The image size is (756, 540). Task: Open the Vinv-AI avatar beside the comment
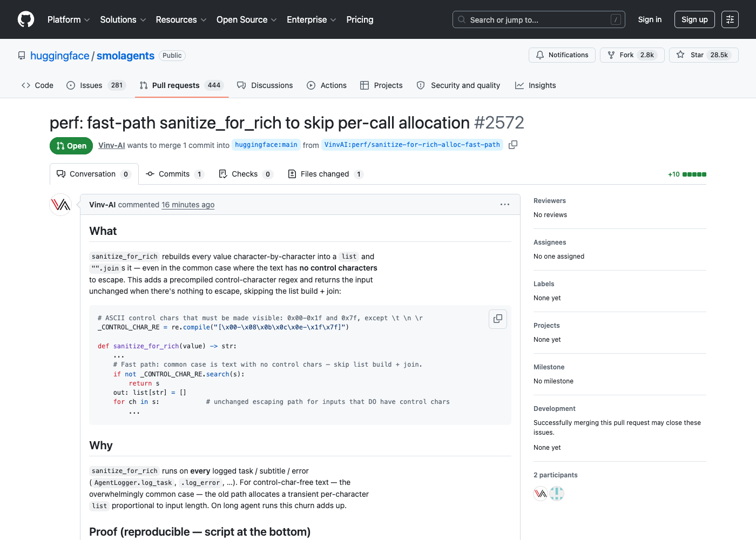click(60, 205)
